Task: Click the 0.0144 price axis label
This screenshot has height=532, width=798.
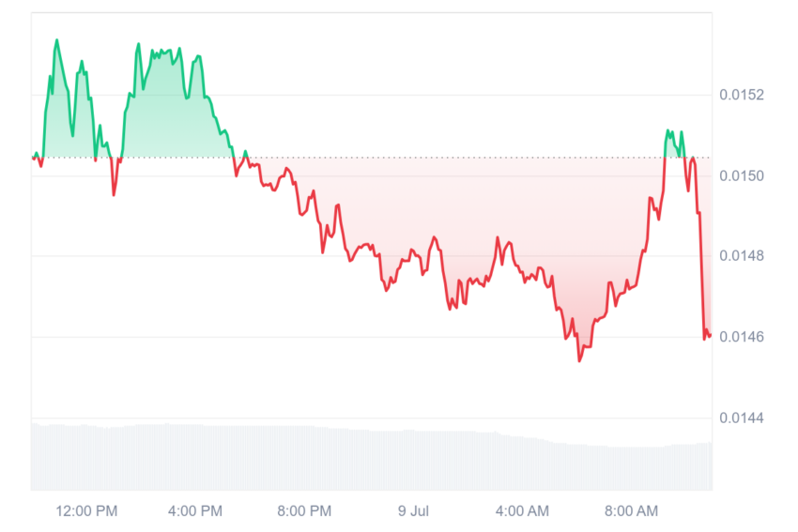Action: (x=741, y=418)
